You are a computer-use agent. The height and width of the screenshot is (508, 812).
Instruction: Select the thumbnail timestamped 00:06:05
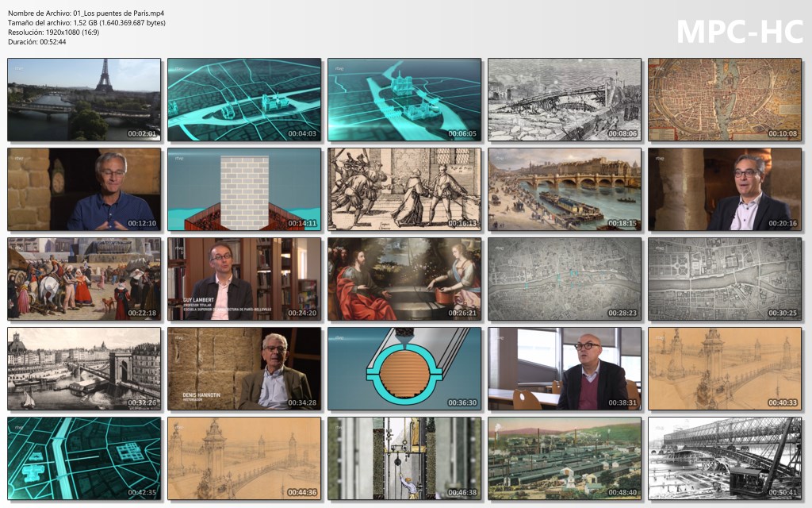tap(404, 99)
